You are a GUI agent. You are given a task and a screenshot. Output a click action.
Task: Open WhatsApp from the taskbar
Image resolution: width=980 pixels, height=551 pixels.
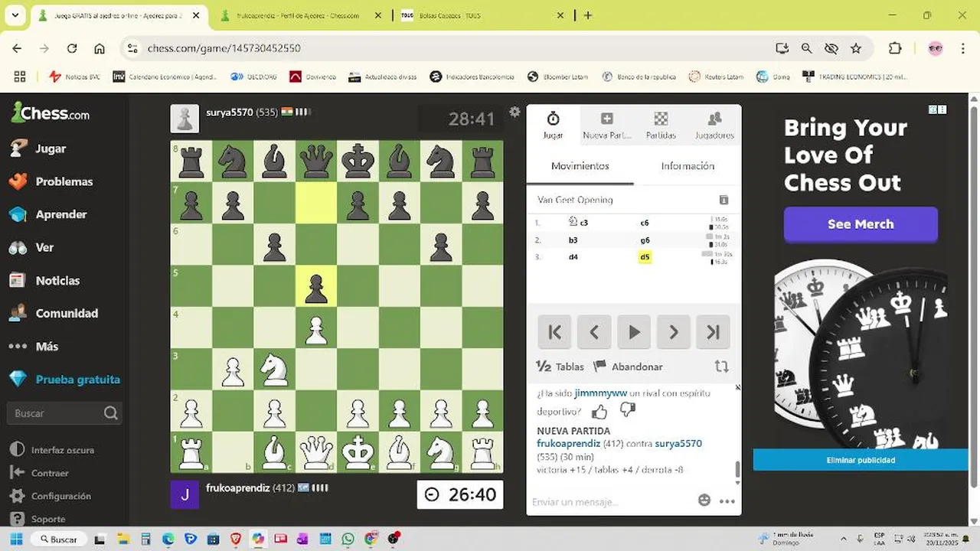[348, 539]
